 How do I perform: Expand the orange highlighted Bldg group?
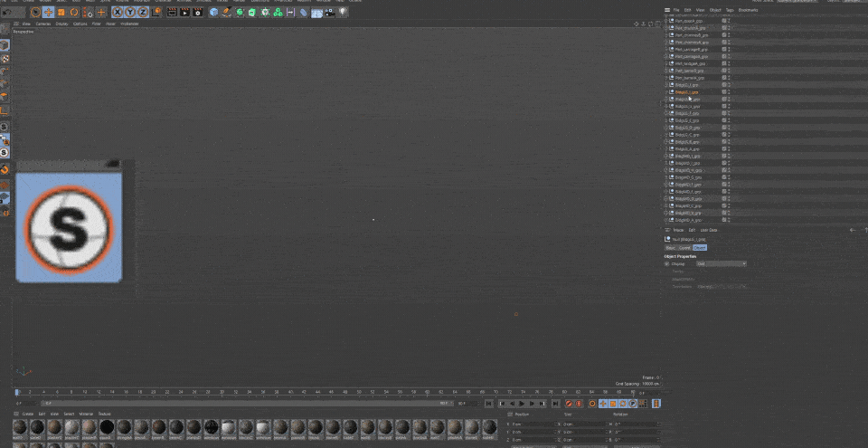click(x=666, y=92)
